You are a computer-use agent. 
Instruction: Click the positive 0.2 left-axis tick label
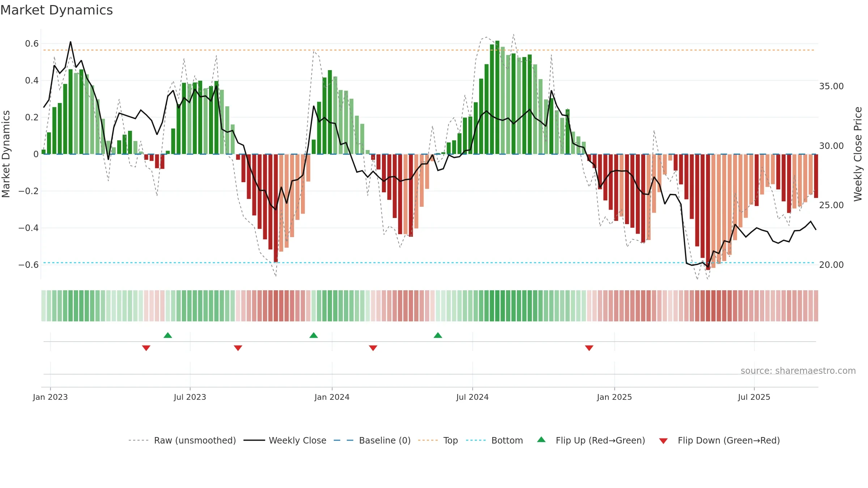click(x=32, y=117)
